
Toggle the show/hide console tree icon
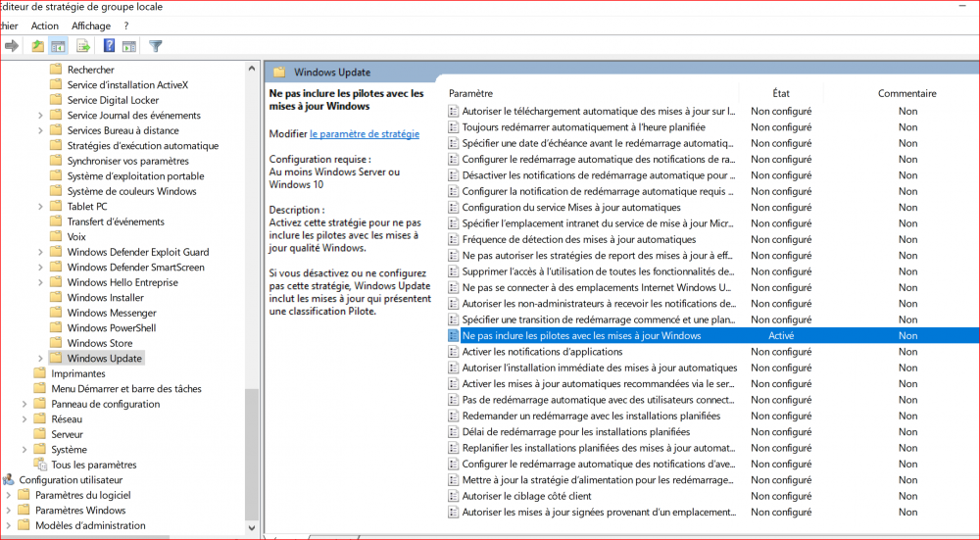(58, 45)
